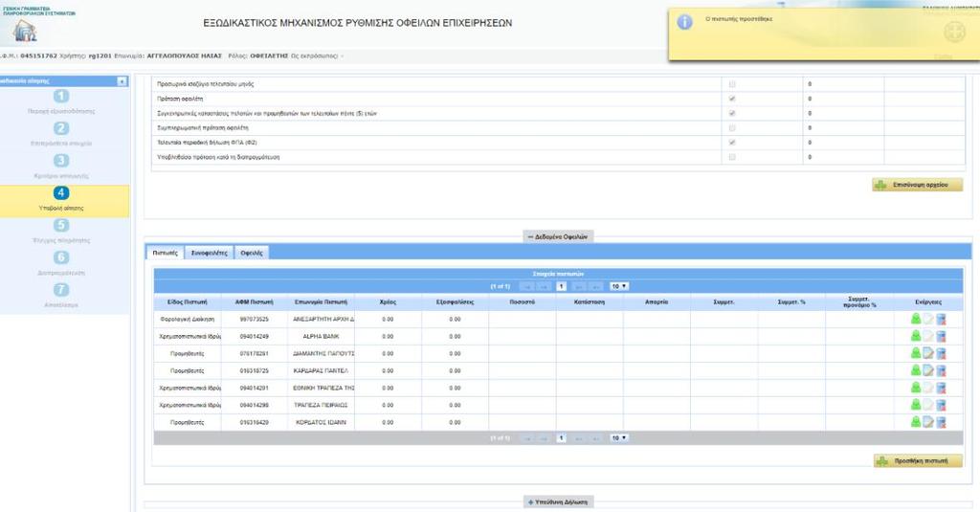
Task: Toggle checkbox for Συμπληρωματική πρόταση οφειλέτη
Action: pyautogui.click(x=732, y=127)
